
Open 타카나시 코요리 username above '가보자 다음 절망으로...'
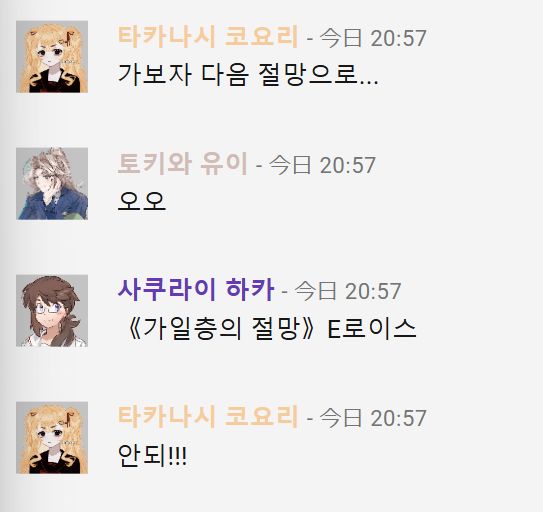tap(208, 37)
